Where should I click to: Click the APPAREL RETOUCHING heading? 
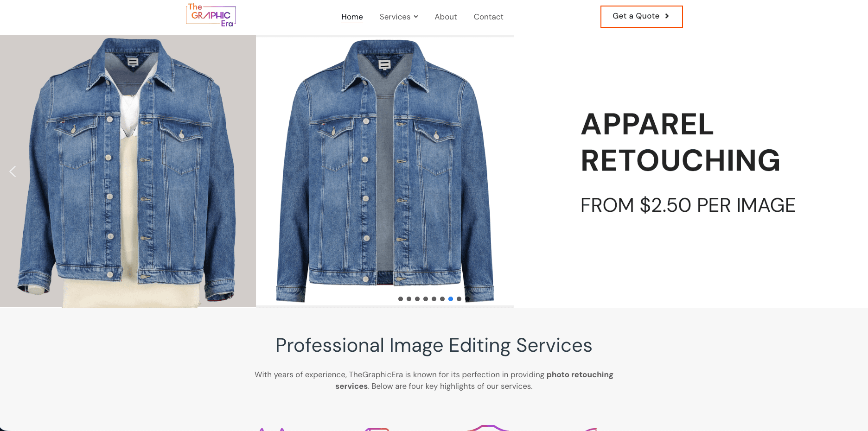[x=680, y=142]
